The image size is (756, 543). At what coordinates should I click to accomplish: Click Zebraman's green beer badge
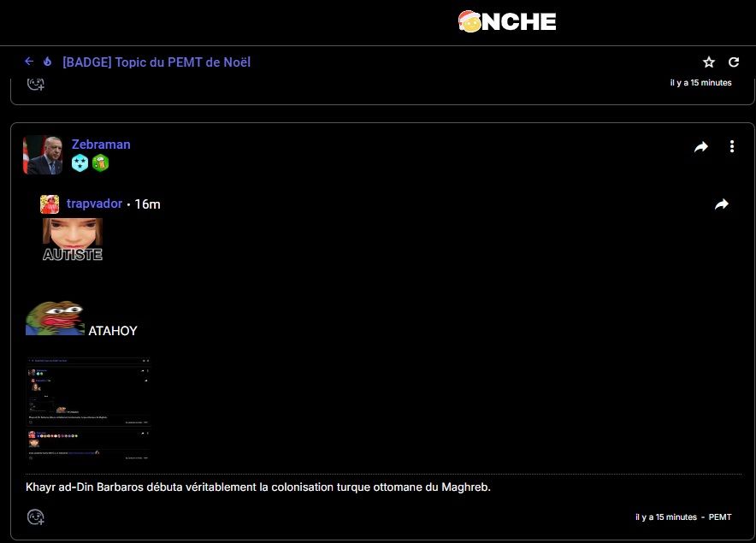tap(101, 163)
